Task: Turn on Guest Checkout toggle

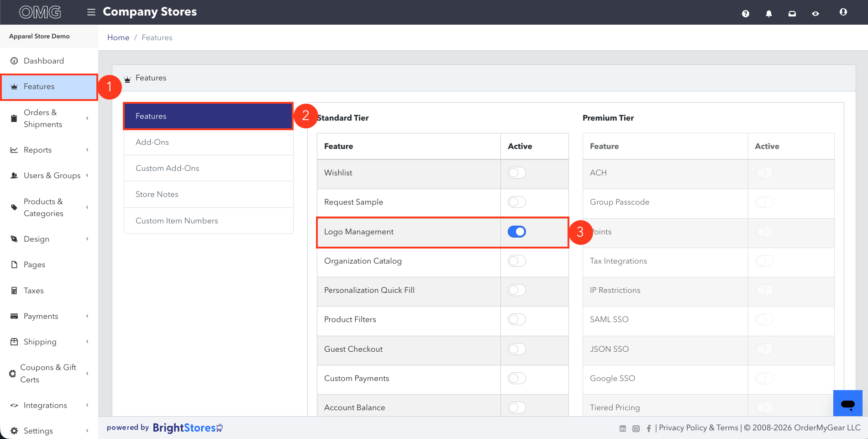Action: (x=517, y=349)
